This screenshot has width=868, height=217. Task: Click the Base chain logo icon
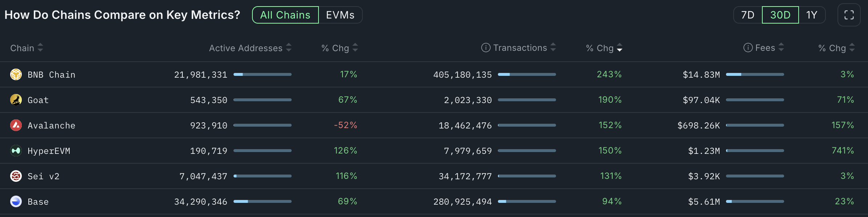tap(16, 201)
